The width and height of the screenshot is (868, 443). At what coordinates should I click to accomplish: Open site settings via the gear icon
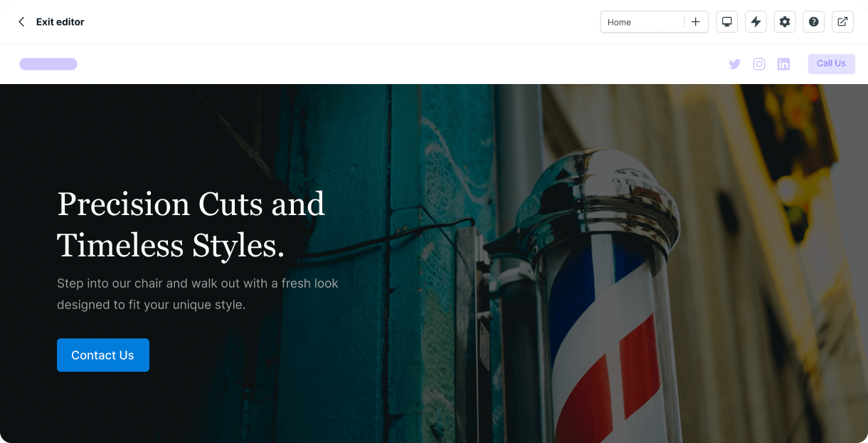point(785,22)
